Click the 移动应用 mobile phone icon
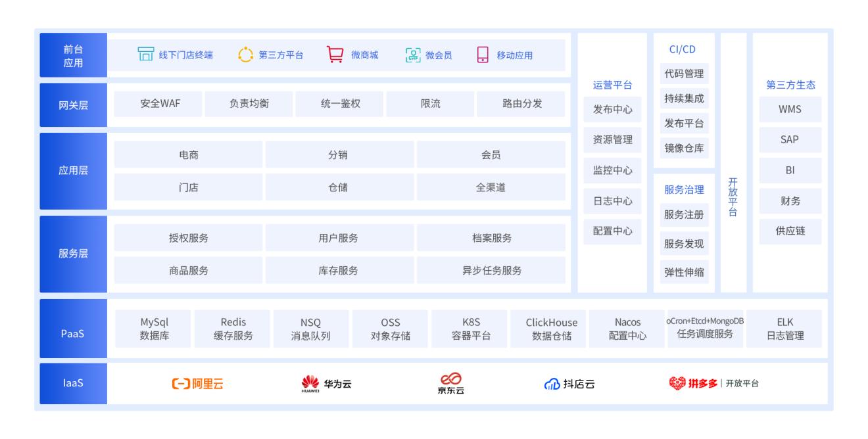This screenshot has height=439, width=868. (483, 55)
